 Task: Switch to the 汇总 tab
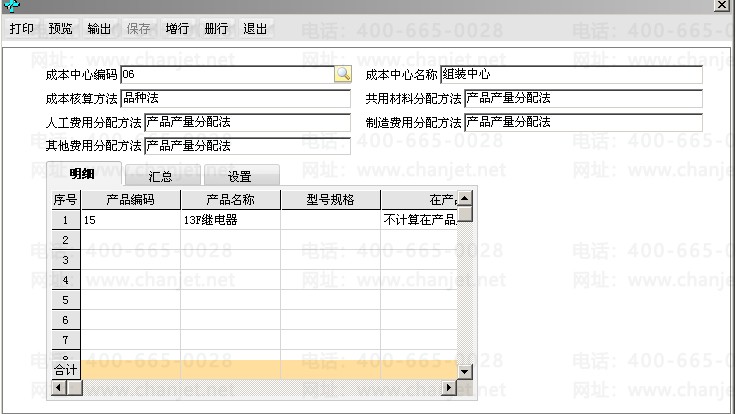(x=161, y=176)
